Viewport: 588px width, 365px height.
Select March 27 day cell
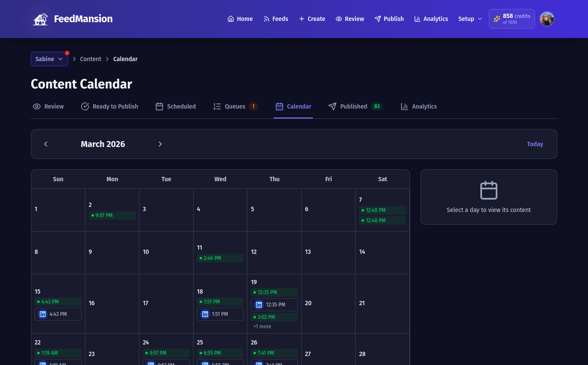tap(328, 350)
